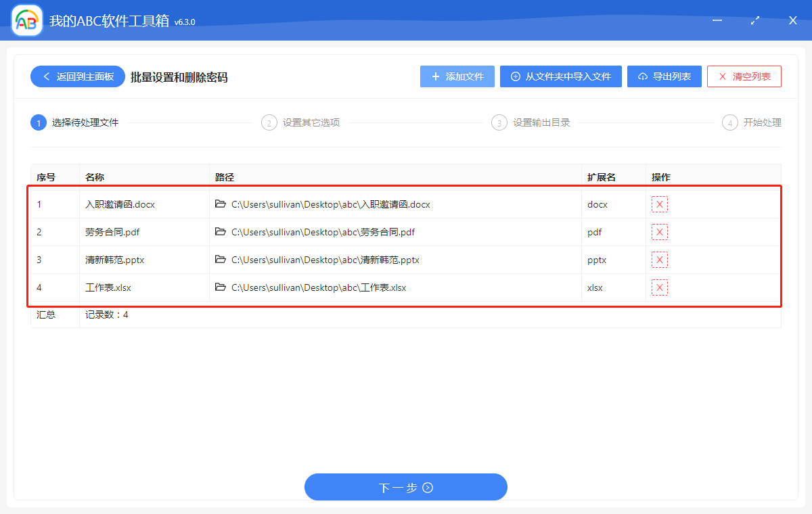Open the folder icon beside 工作表.xlsx path
812x514 pixels.
pos(220,287)
